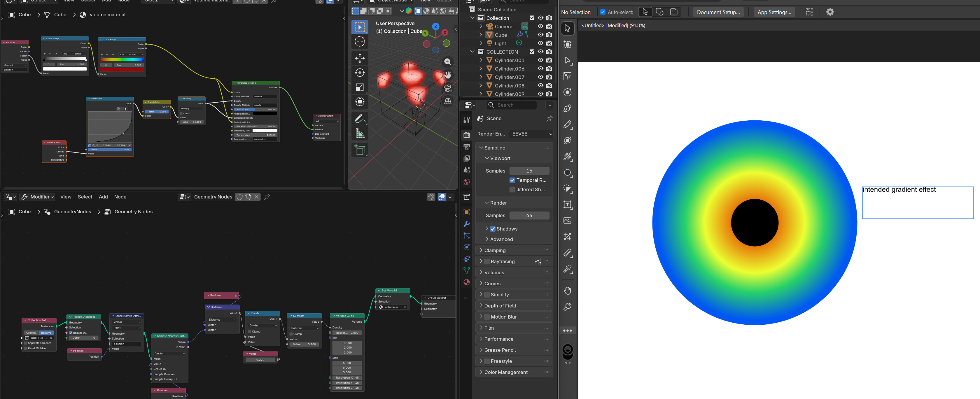Select Relative in Collection Info node
The height and width of the screenshot is (399, 980).
click(46, 333)
